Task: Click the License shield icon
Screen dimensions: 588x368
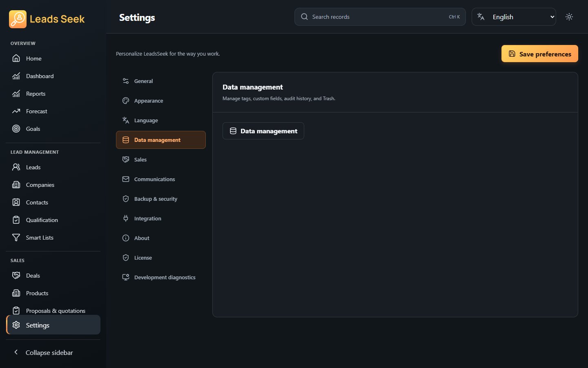Action: (x=126, y=258)
